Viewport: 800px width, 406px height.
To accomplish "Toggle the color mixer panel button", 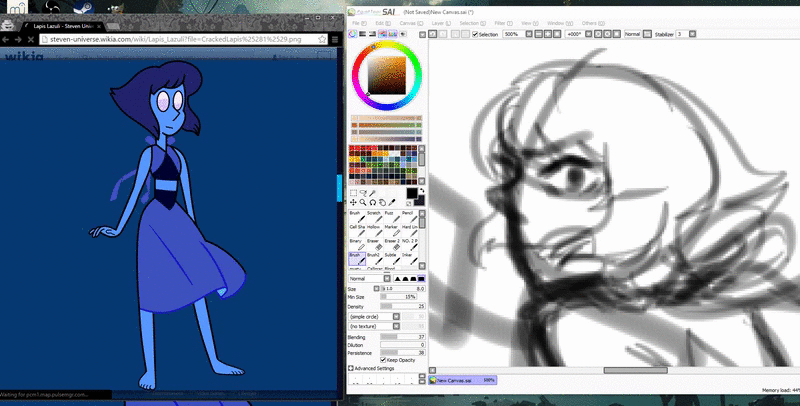I will [382, 34].
